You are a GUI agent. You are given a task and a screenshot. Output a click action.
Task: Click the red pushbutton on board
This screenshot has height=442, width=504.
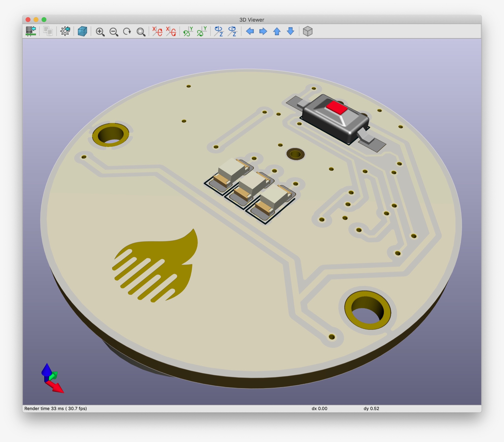point(336,108)
